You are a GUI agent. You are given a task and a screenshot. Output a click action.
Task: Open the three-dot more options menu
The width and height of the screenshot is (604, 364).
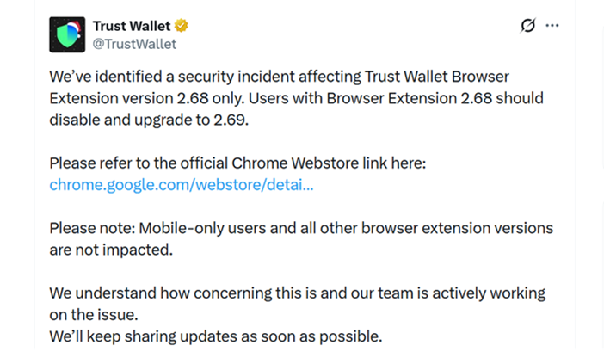[x=552, y=26]
